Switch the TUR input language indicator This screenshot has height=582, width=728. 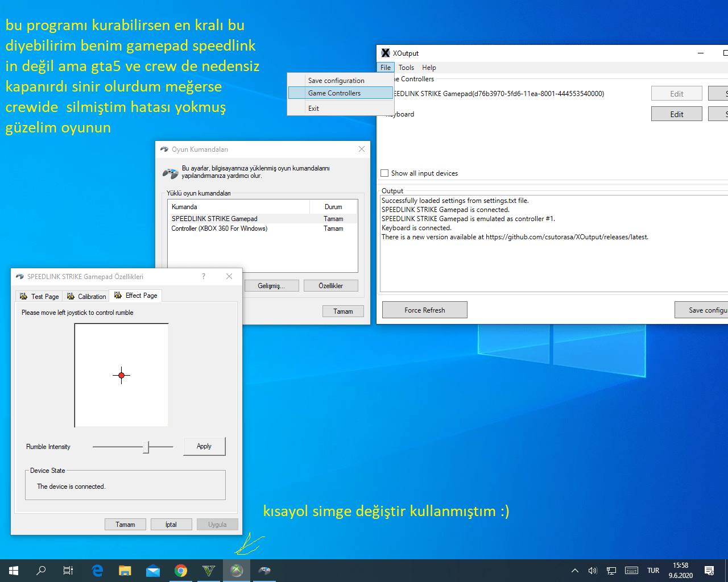[x=653, y=571]
